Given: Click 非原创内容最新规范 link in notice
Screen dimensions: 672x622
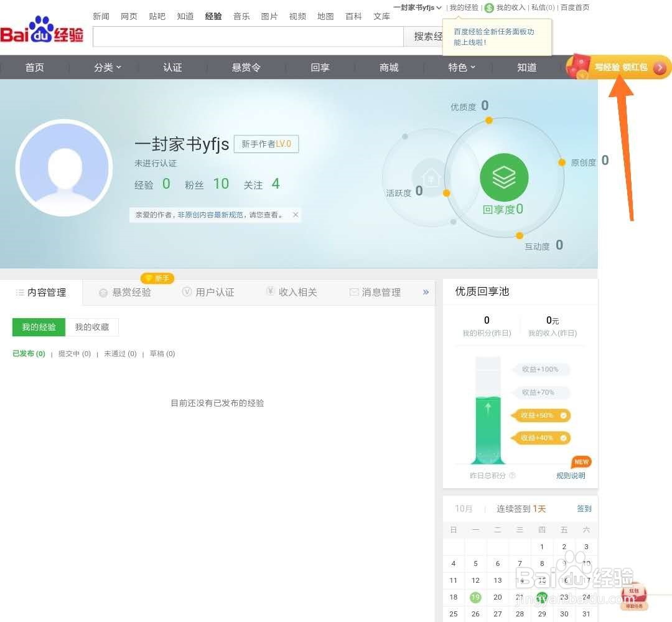Looking at the screenshot, I should [210, 214].
